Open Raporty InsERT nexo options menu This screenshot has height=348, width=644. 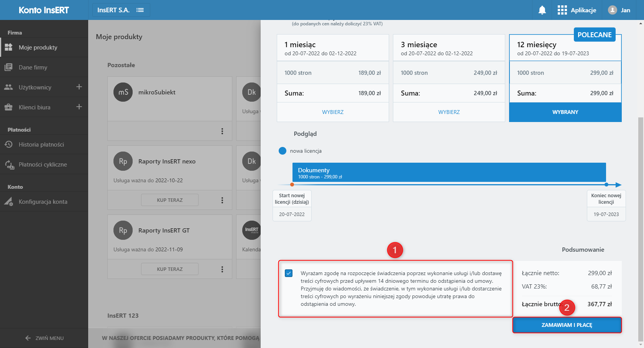coord(222,200)
